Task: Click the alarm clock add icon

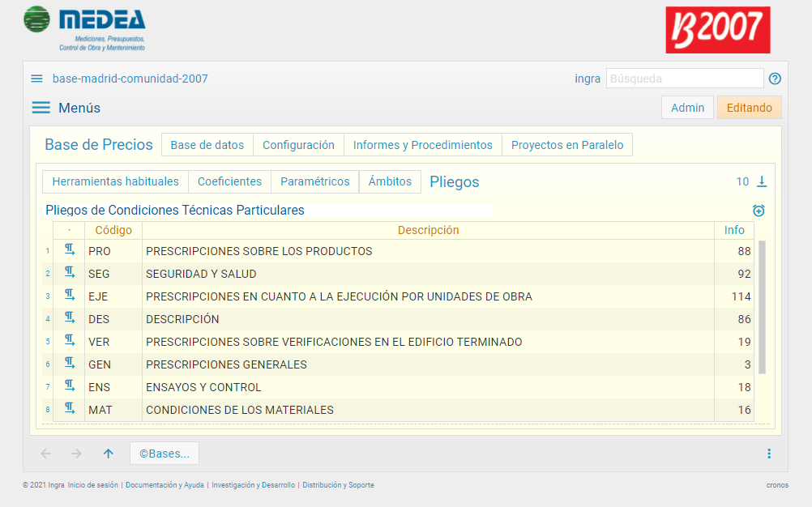Action: click(759, 211)
